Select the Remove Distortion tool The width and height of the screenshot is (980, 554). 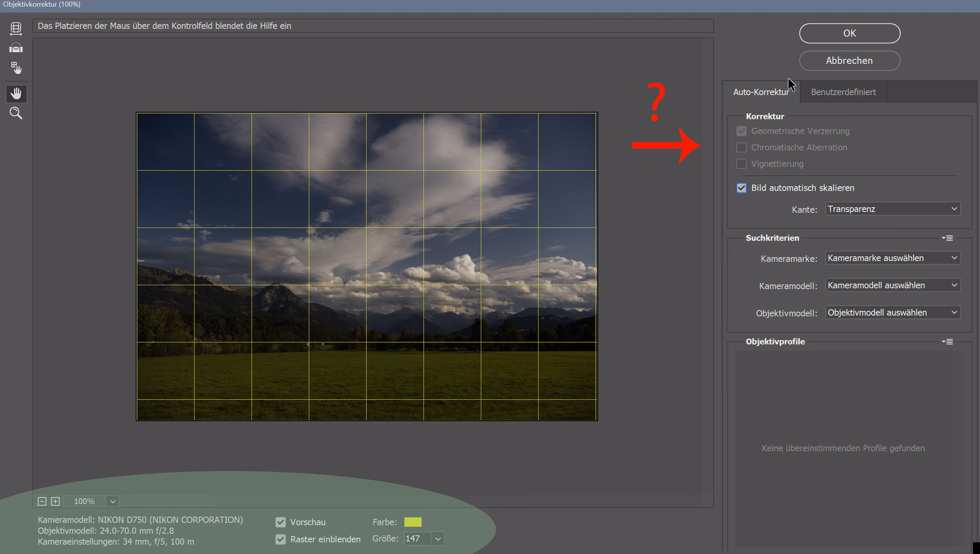(x=16, y=29)
